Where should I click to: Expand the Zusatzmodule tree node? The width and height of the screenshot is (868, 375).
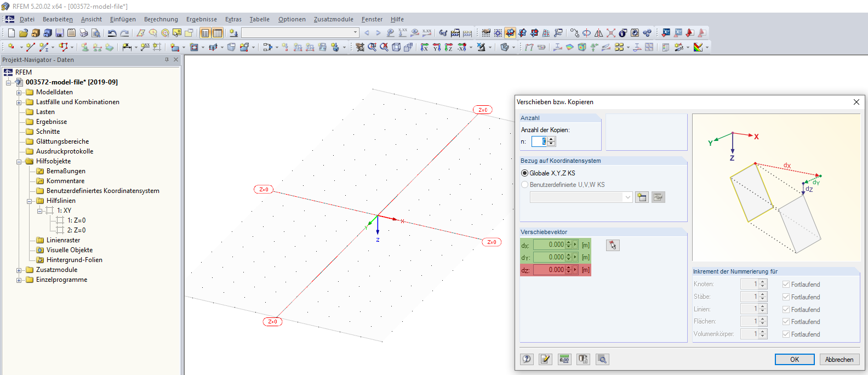(x=19, y=270)
